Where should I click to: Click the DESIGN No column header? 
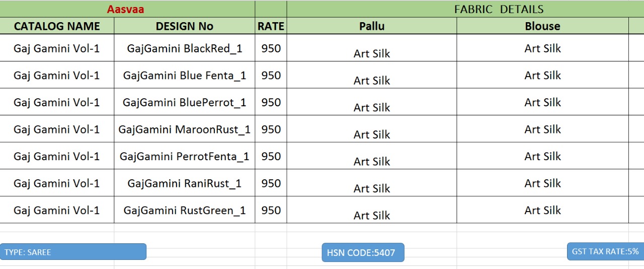coord(184,26)
